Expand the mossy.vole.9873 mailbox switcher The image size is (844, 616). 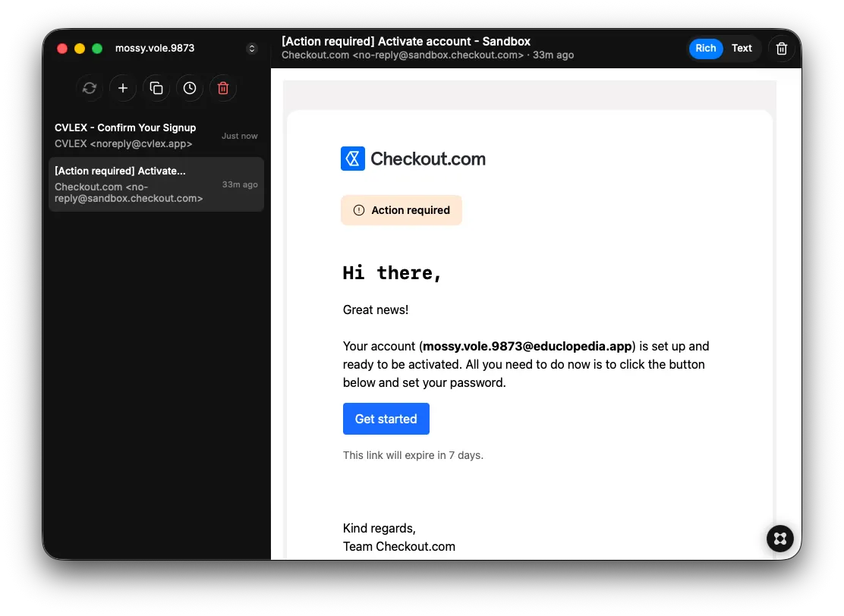(251, 49)
